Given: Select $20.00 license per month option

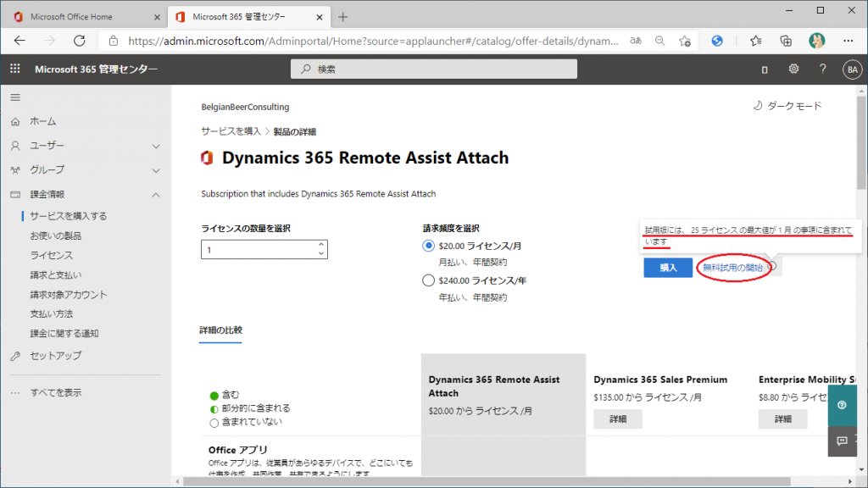Looking at the screenshot, I should pyautogui.click(x=428, y=246).
